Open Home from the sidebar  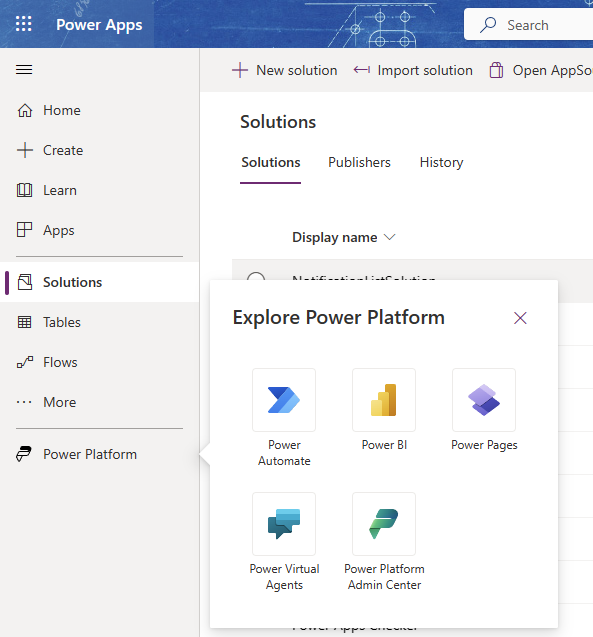pos(100,110)
